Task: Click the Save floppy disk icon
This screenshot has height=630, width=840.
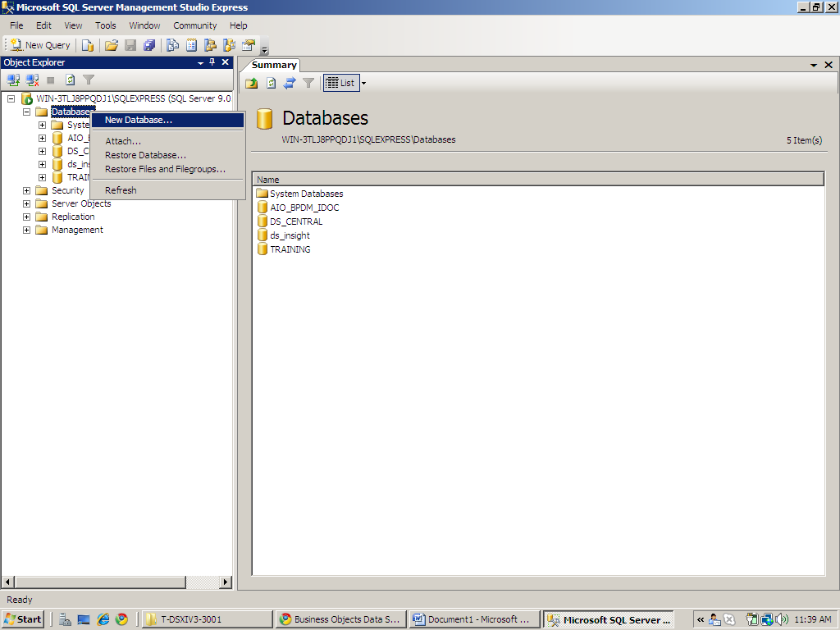Action: (x=130, y=46)
